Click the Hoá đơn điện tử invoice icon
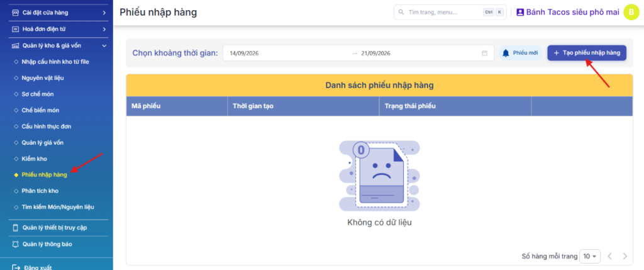 click(16, 29)
